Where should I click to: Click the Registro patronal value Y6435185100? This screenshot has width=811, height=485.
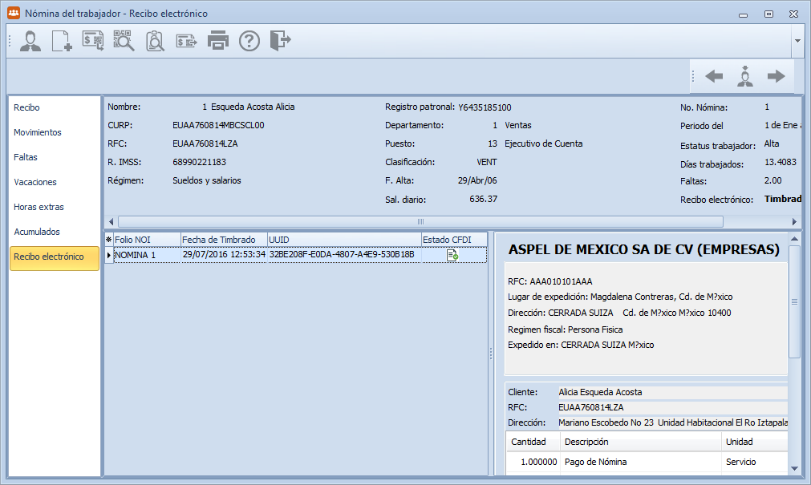click(x=485, y=108)
